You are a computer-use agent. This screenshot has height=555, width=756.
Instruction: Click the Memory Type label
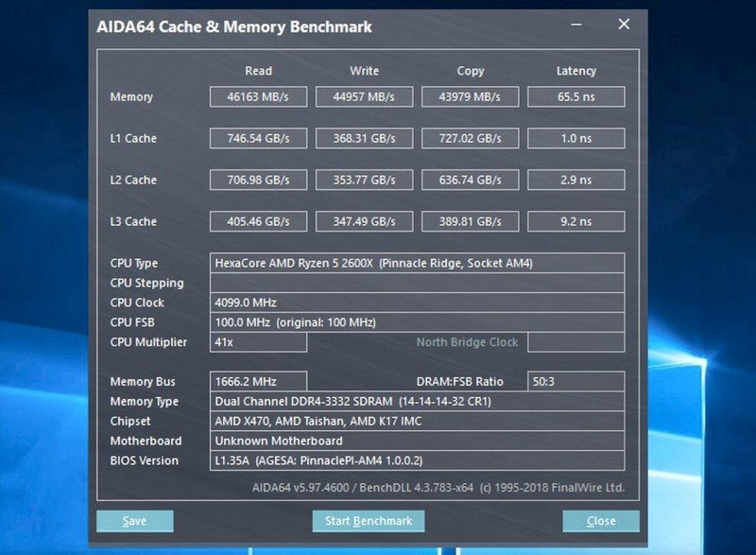click(145, 402)
